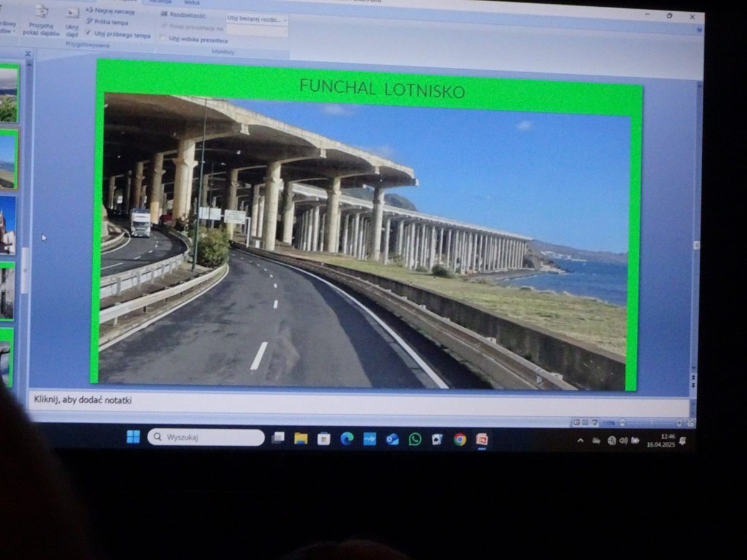Screen dimensions: 747x560
Task: Open Google Chrome from the taskbar
Action: coord(460,439)
